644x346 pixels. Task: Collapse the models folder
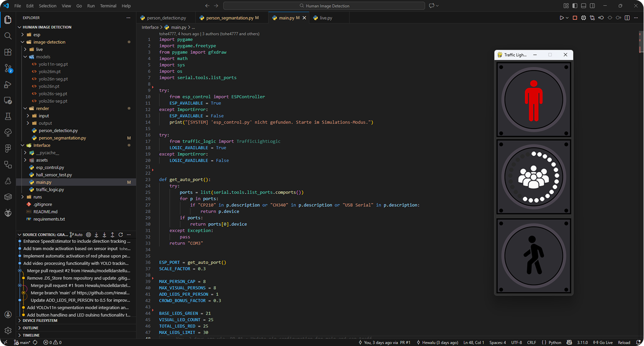click(76, 57)
